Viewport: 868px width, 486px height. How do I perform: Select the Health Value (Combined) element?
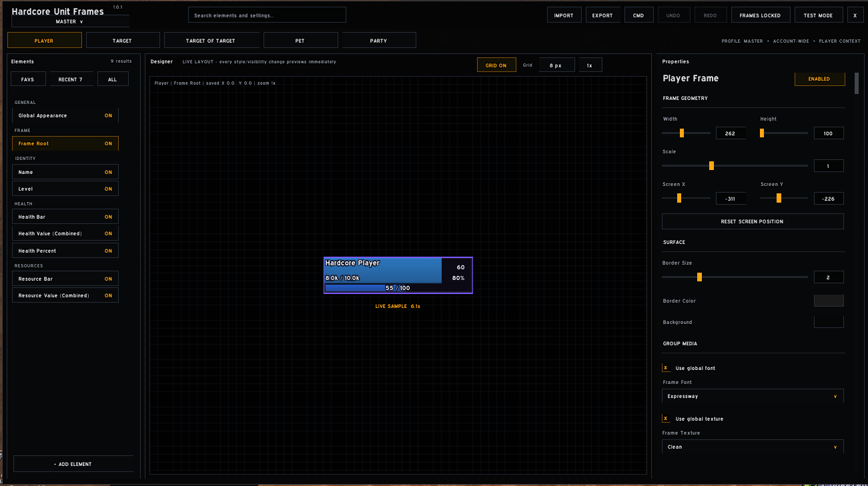(65, 233)
